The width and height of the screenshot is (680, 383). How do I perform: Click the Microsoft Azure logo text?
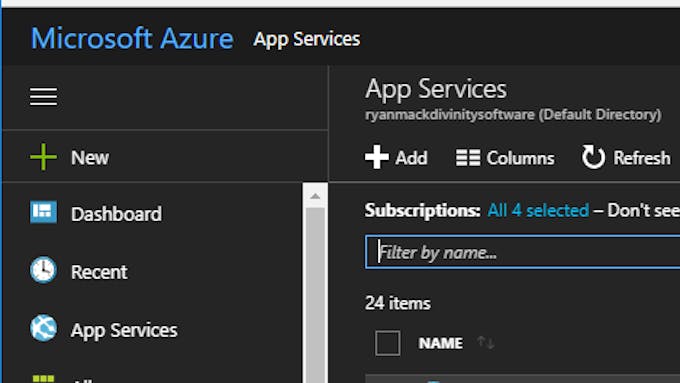[x=132, y=38]
